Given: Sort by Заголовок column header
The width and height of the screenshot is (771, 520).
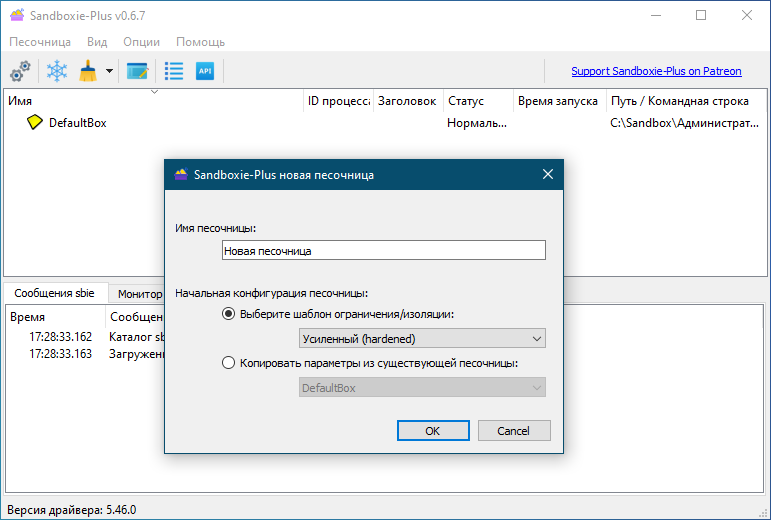Looking at the screenshot, I should click(408, 101).
